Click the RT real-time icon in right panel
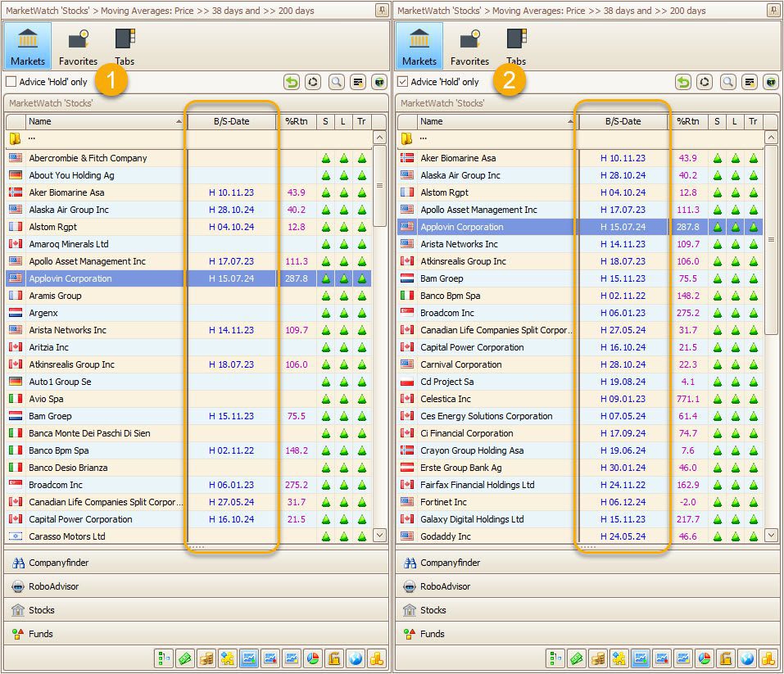 click(771, 82)
